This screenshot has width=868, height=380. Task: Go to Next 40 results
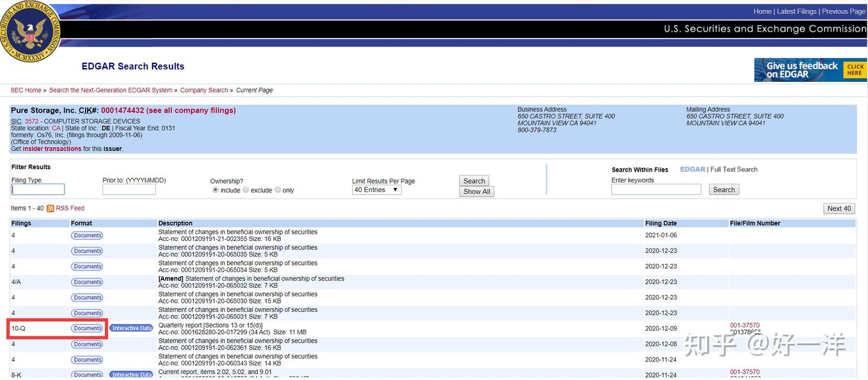pos(839,208)
